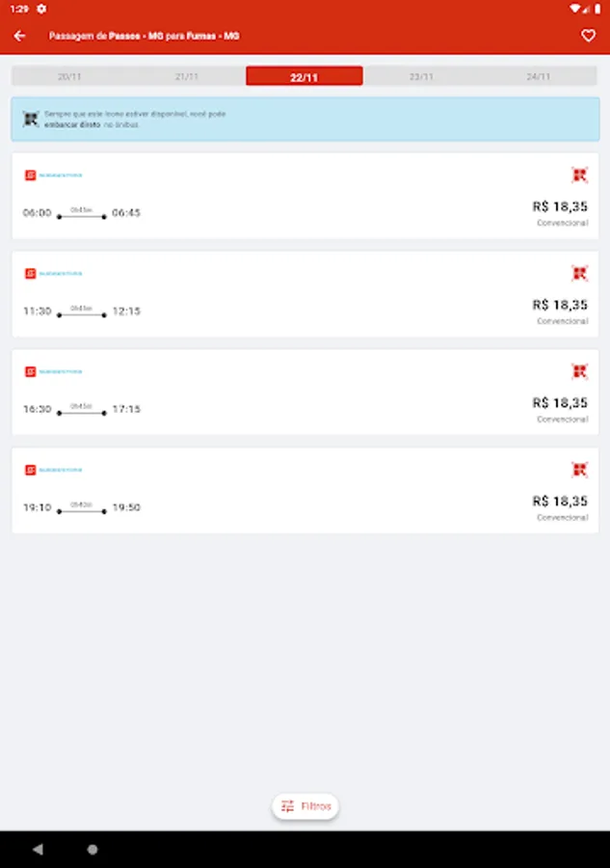Select the Convencional trip departing 16:30

click(305, 393)
